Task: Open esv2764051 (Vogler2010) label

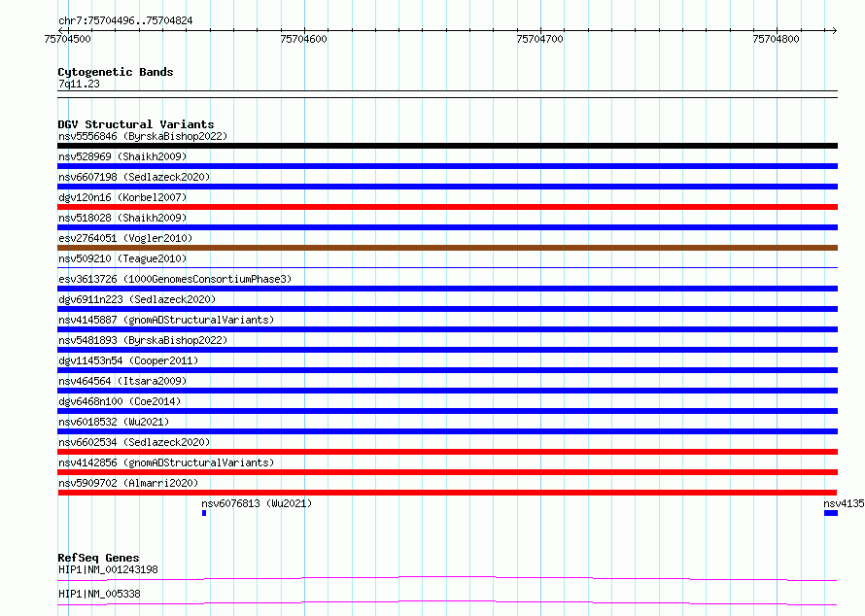Action: (x=125, y=238)
